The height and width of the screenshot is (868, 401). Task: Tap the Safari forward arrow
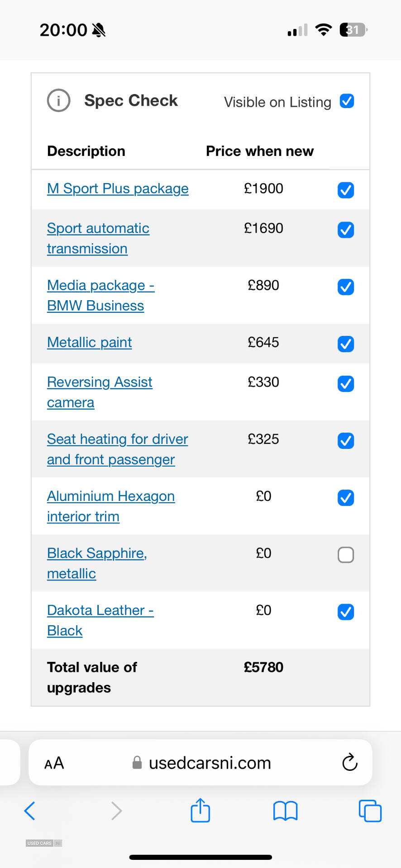(116, 811)
